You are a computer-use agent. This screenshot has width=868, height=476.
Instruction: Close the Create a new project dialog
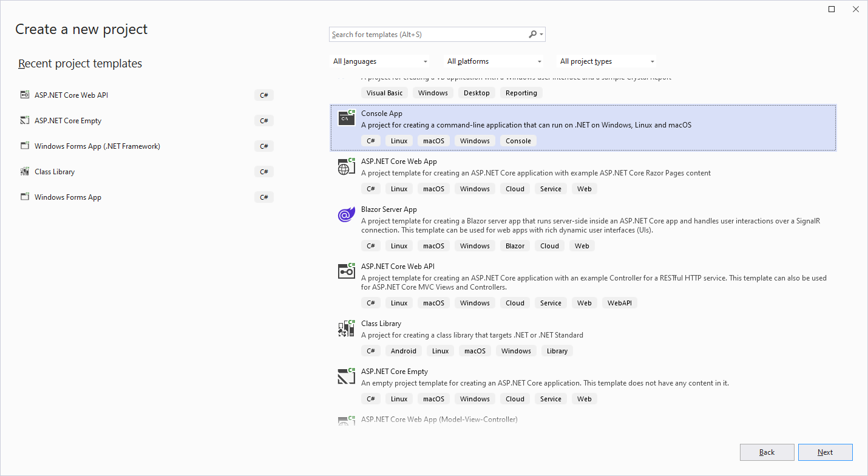856,9
